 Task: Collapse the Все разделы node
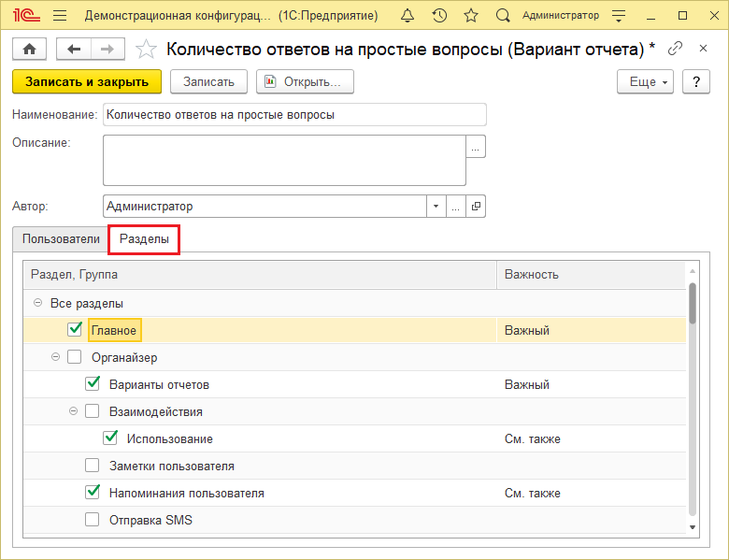37,303
